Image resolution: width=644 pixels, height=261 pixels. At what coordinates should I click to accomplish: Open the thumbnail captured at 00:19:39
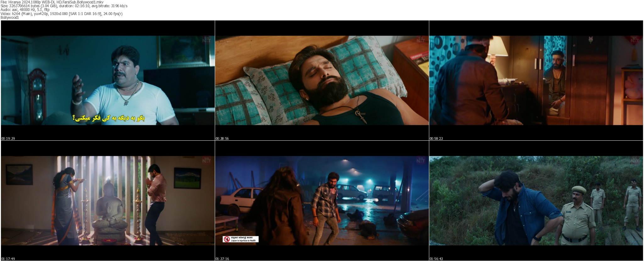click(x=108, y=80)
